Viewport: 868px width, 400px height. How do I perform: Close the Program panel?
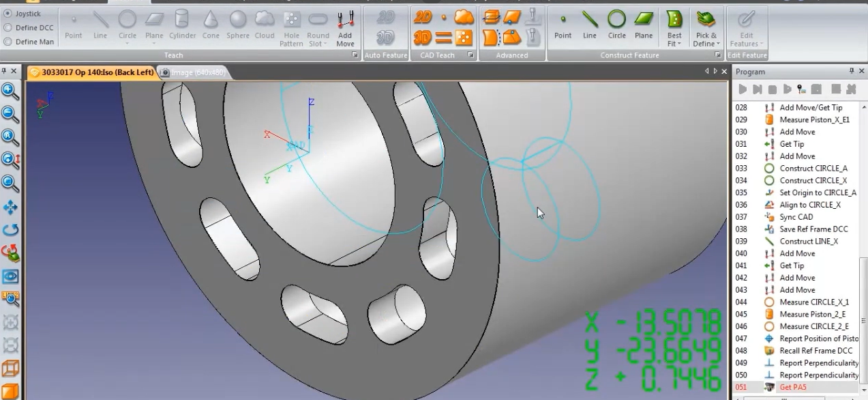862,72
